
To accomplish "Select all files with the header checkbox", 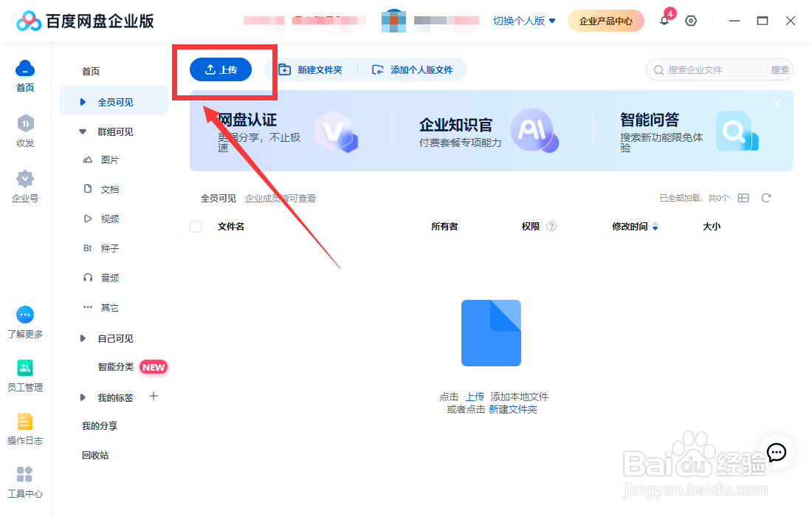I will point(195,226).
